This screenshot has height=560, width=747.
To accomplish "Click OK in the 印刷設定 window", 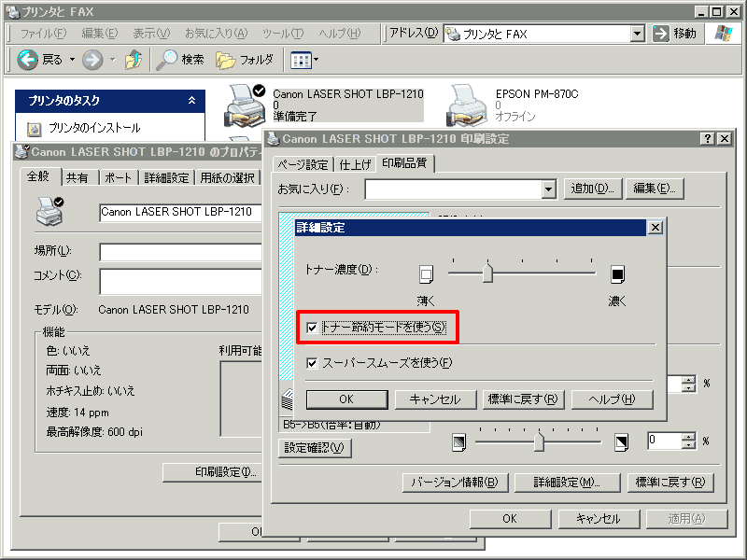I will pyautogui.click(x=510, y=519).
